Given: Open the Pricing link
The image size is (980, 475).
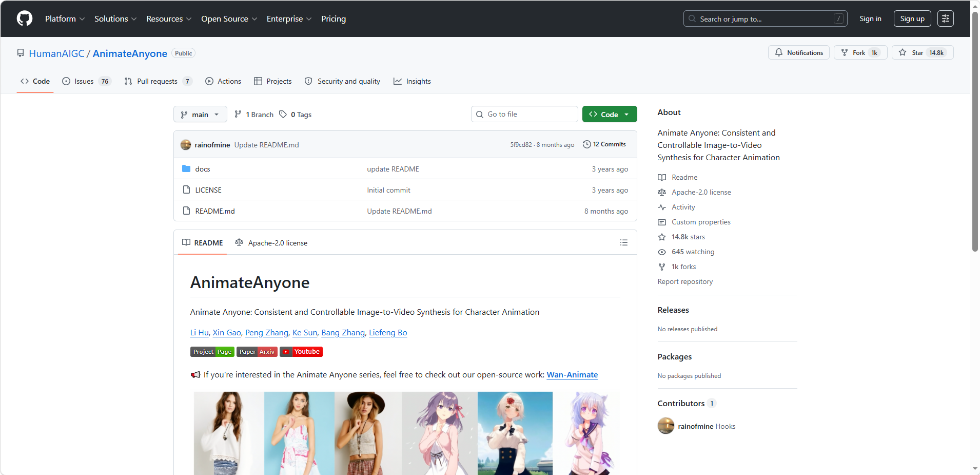Looking at the screenshot, I should (x=334, y=18).
